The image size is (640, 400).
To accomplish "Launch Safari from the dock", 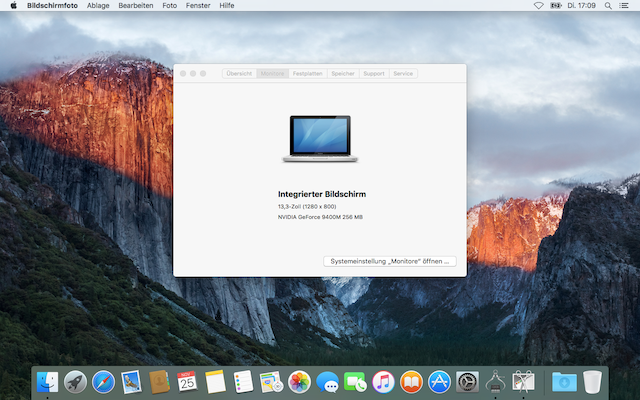I will tap(103, 381).
